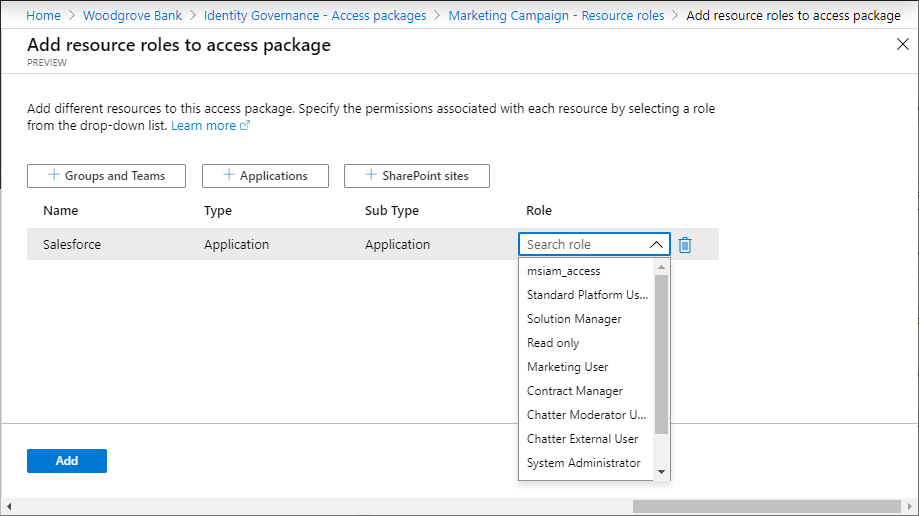Click the Sub Type column header
919x516 pixels.
[x=392, y=211]
